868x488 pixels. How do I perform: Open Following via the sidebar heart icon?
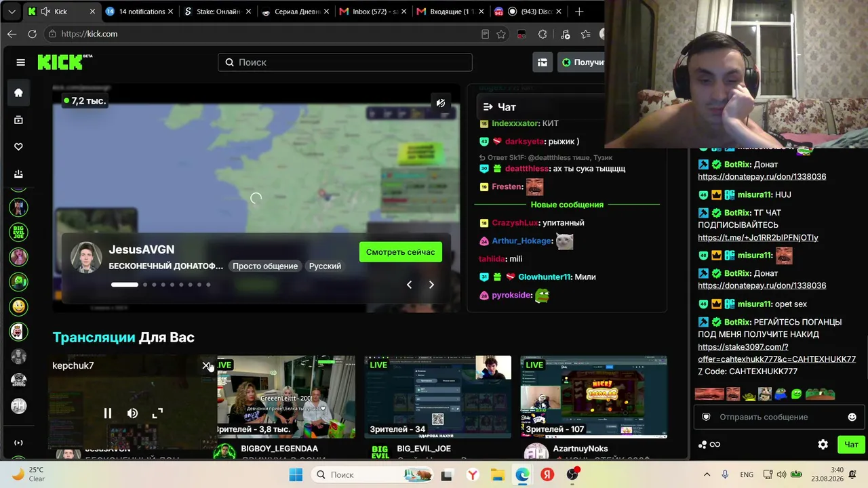(18, 147)
